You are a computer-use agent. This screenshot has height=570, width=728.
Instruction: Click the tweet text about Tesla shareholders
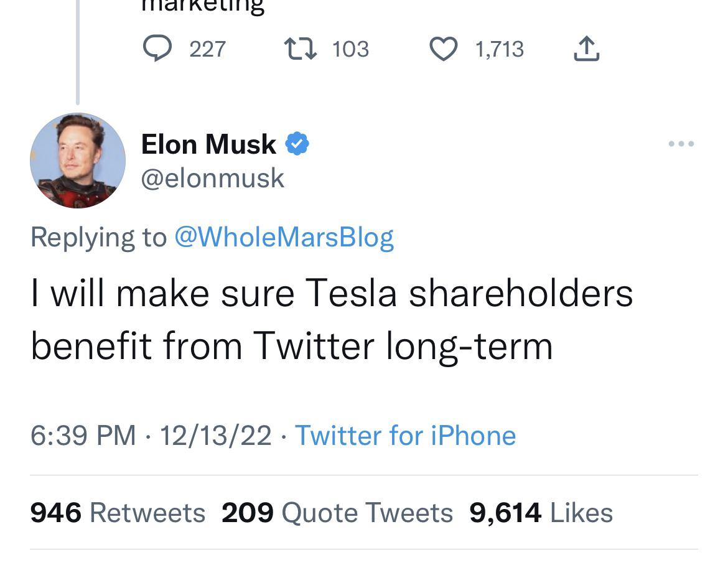pos(331,319)
